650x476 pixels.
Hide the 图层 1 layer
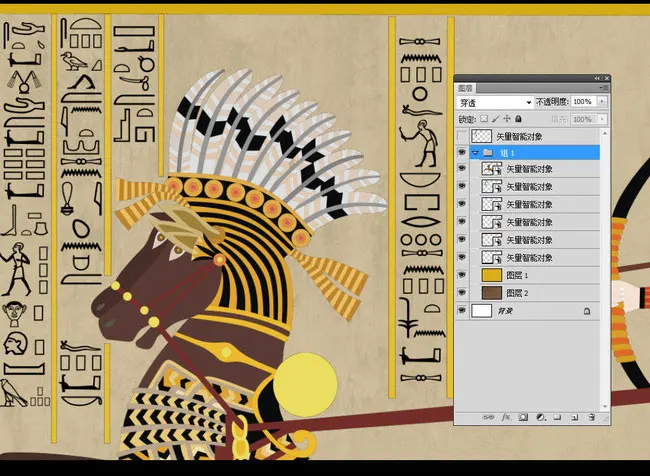[x=462, y=275]
